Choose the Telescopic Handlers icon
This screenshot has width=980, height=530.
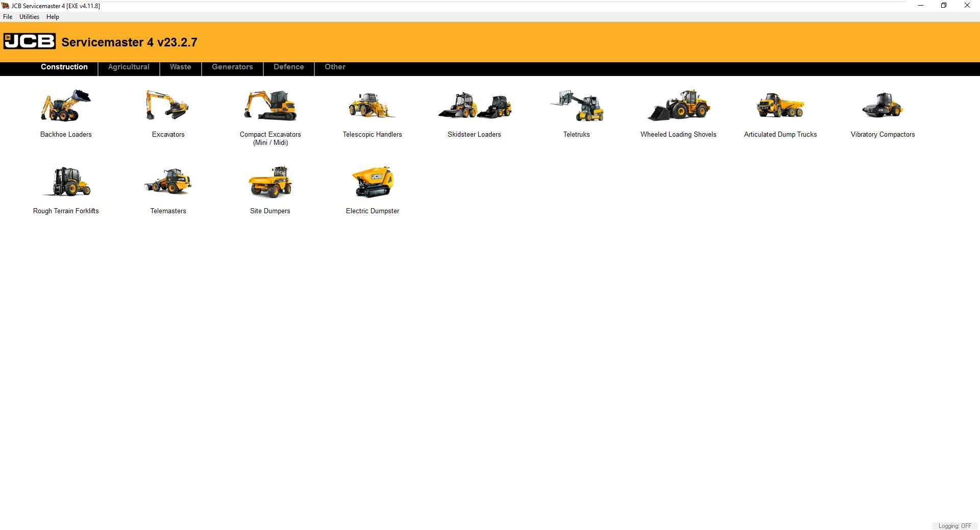(x=372, y=106)
